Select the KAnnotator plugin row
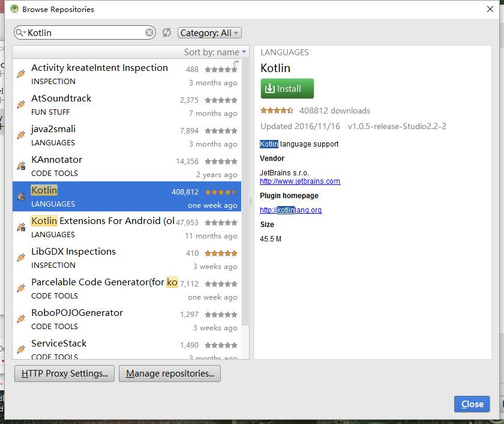 (127, 166)
